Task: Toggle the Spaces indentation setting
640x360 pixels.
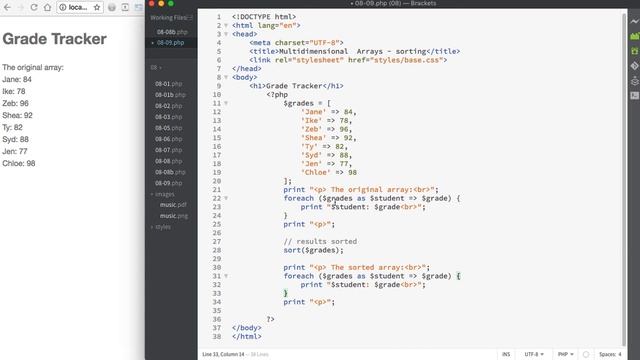Action: (x=607, y=354)
